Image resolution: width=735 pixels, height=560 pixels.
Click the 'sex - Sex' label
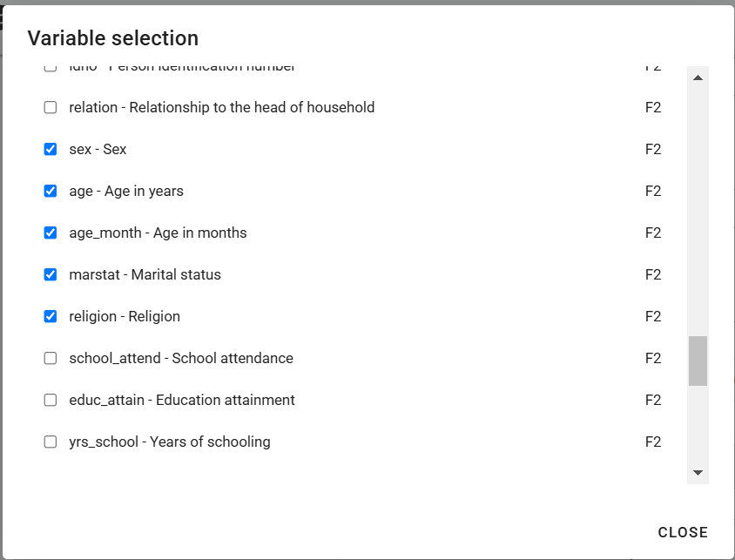point(98,150)
